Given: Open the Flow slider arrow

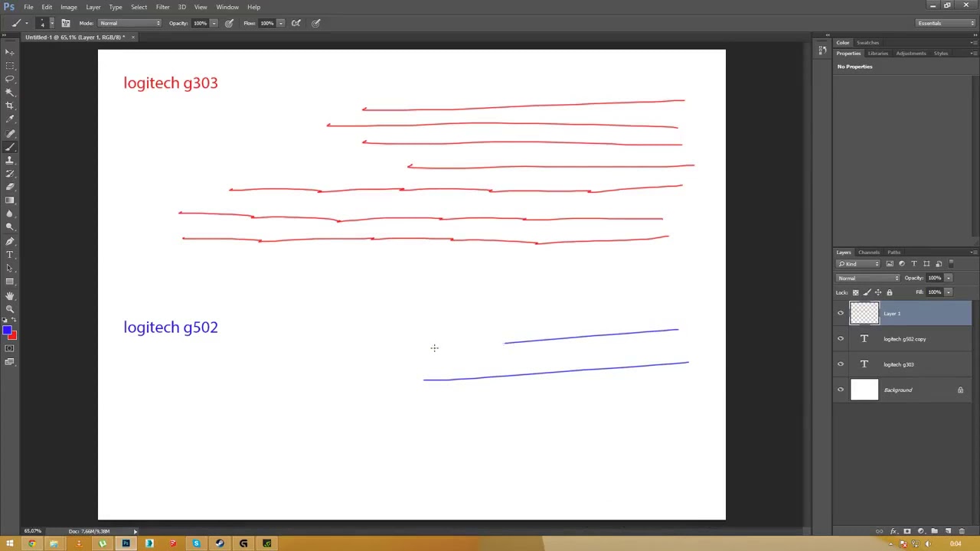Looking at the screenshot, I should [x=281, y=23].
